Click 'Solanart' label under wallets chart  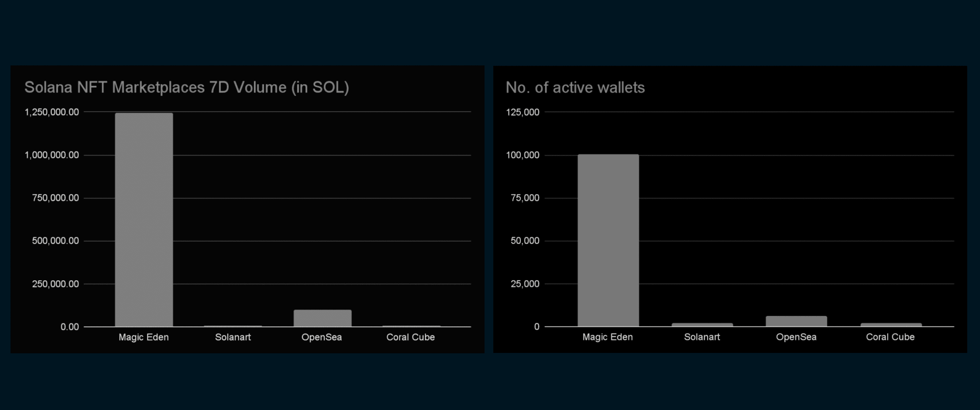[x=702, y=337]
